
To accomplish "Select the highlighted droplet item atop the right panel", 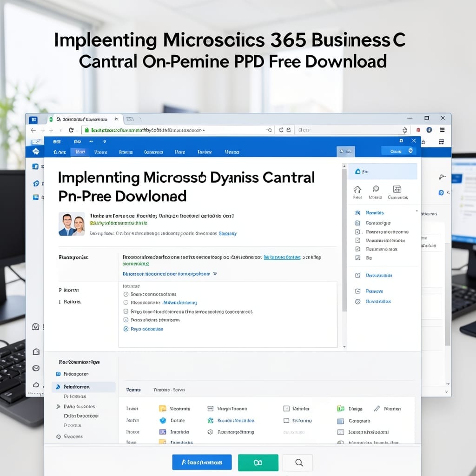I will [383, 172].
